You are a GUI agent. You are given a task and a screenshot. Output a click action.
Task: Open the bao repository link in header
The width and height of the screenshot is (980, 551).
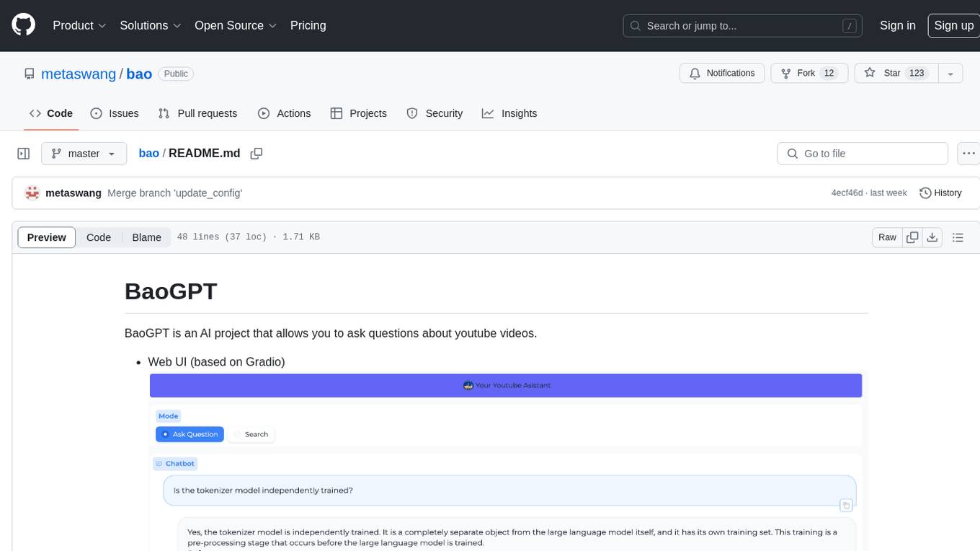(x=139, y=74)
